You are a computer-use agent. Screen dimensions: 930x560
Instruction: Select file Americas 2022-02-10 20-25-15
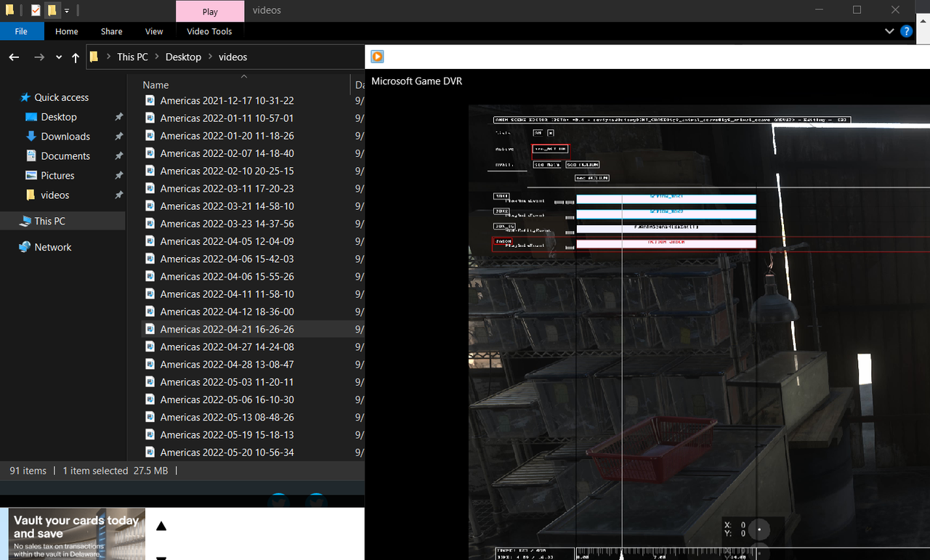tap(227, 171)
